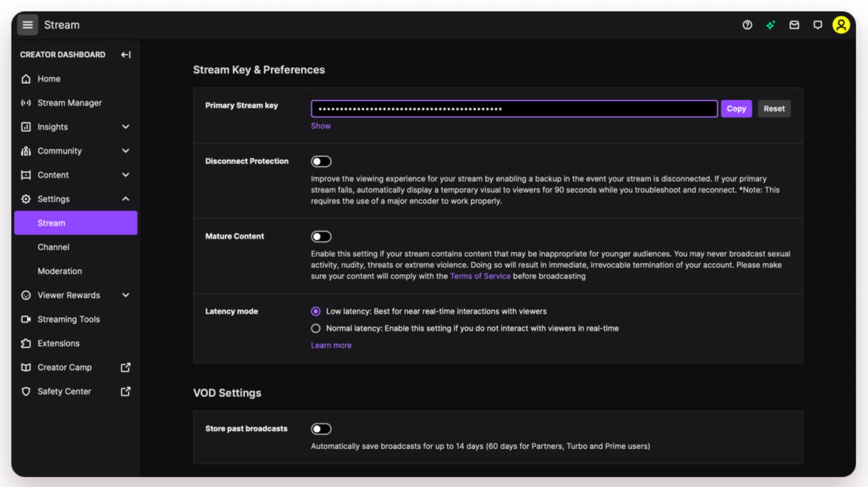The height and width of the screenshot is (487, 868).
Task: Open the hamburger menu
Action: coord(27,25)
